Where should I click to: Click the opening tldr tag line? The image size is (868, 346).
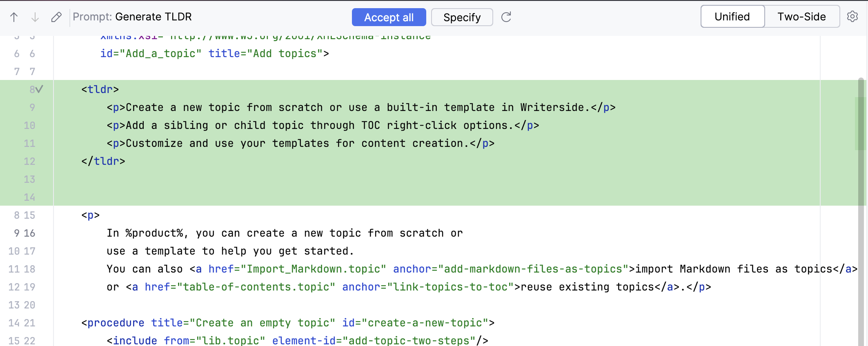[100, 89]
